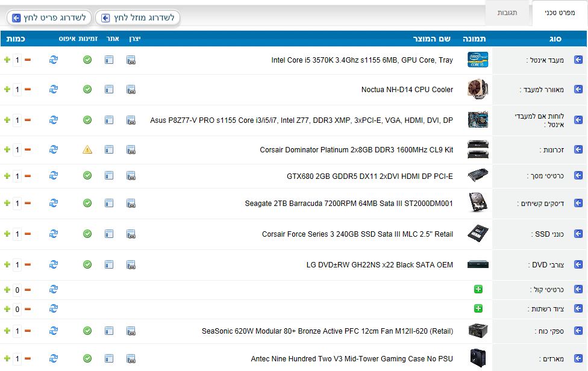
Task: Click availability checkmark for GTX680 graphics card
Action: pyautogui.click(x=87, y=175)
